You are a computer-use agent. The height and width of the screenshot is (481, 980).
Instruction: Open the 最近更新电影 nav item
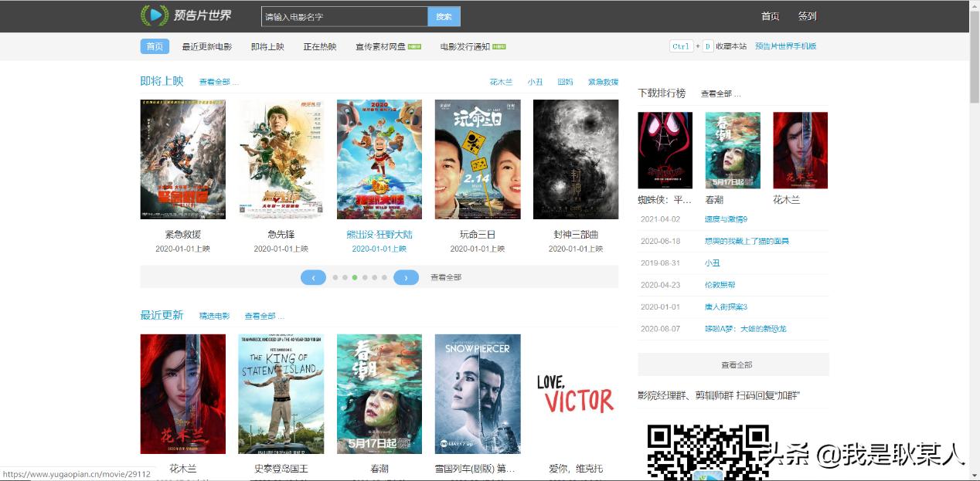pos(207,46)
